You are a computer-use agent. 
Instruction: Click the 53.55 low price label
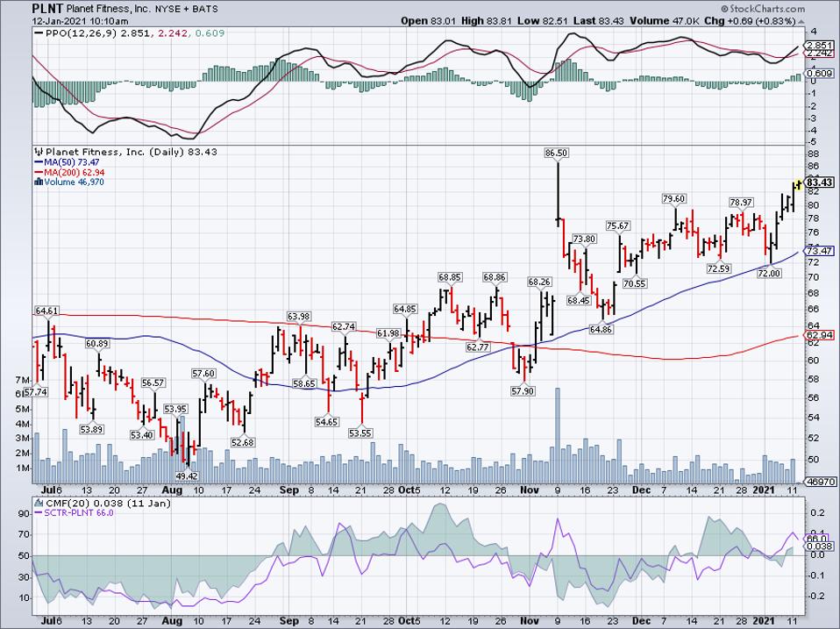click(x=360, y=433)
